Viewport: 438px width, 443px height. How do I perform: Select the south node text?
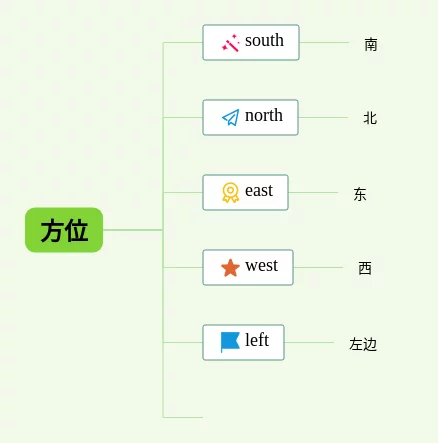click(x=264, y=40)
